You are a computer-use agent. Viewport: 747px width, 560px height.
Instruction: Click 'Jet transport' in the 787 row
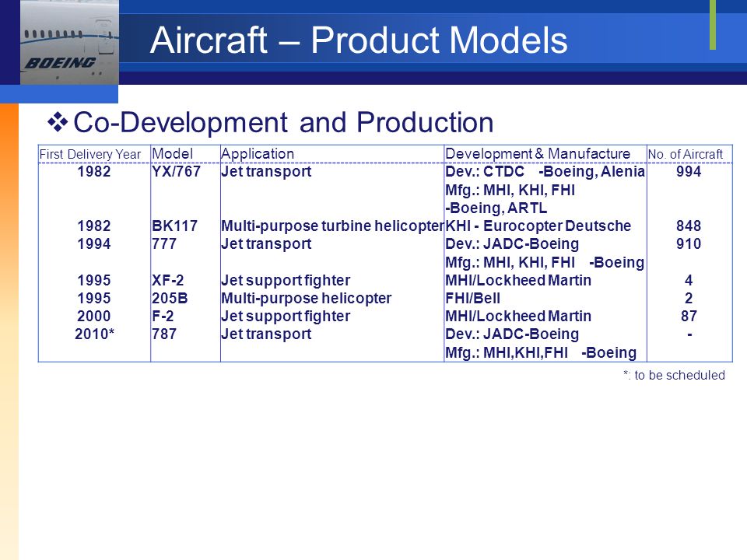click(266, 334)
